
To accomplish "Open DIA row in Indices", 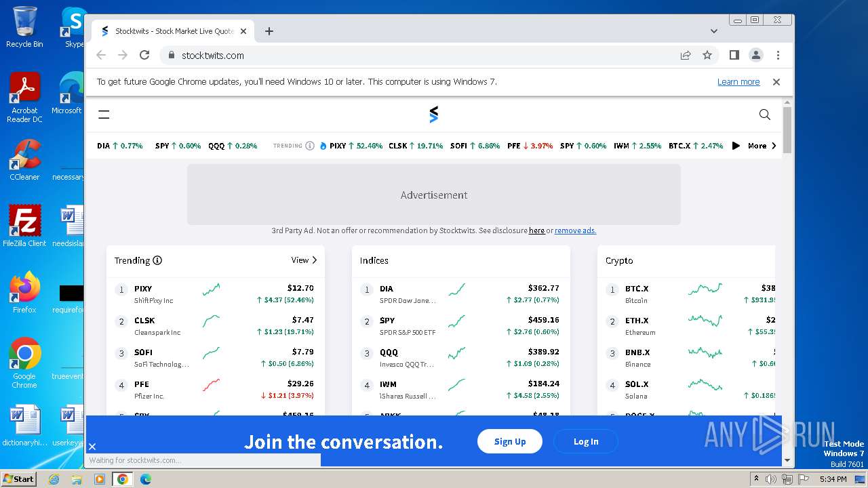I will (461, 294).
